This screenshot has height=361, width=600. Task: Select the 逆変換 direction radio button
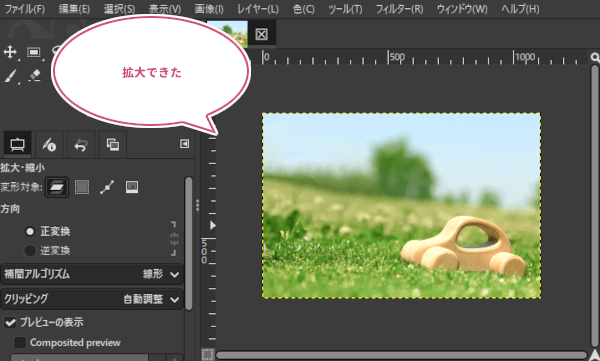point(30,251)
